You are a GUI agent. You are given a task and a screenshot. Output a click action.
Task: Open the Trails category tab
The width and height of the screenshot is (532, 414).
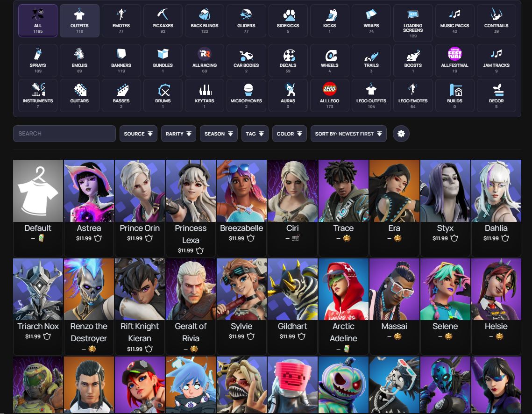click(371, 60)
